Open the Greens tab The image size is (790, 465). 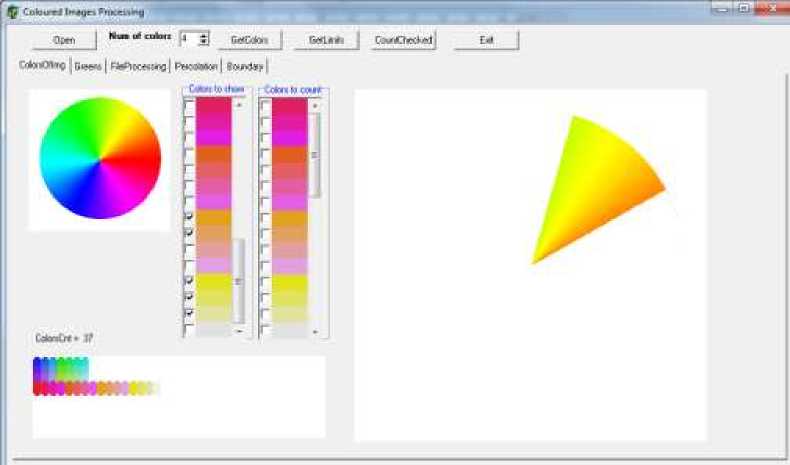88,67
